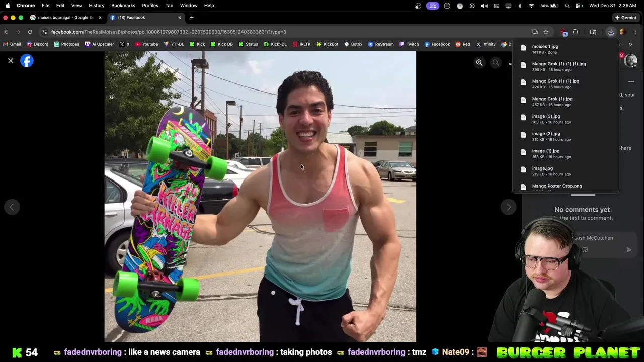Open the Twitch bookmark

point(409,44)
